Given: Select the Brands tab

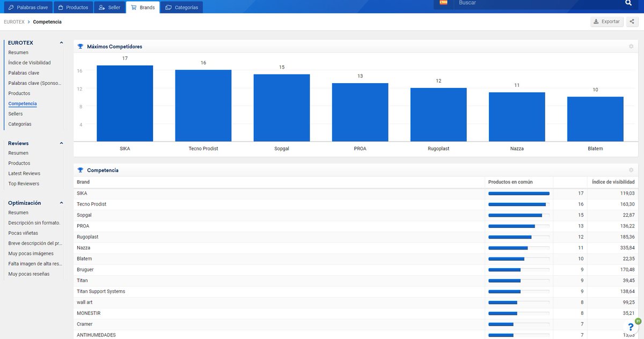Looking at the screenshot, I should (143, 8).
